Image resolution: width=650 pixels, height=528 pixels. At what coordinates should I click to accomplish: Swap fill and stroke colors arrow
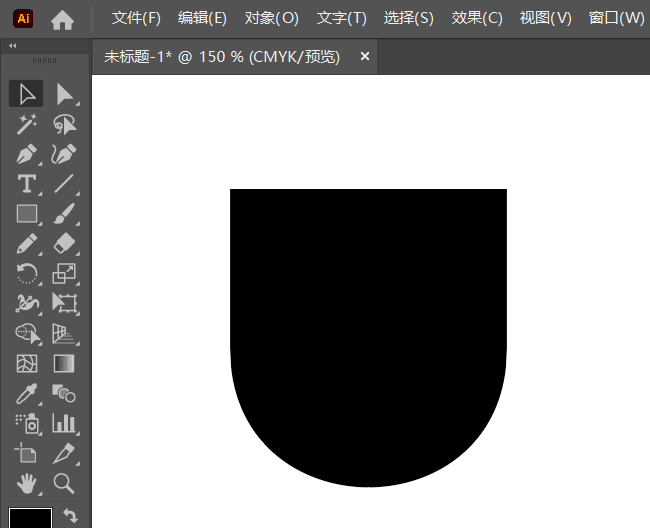71,515
